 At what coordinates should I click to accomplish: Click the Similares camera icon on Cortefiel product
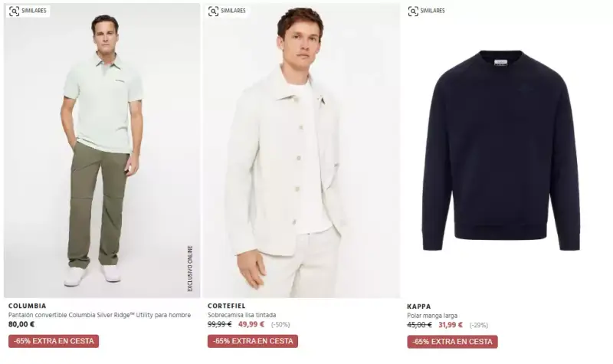214,11
